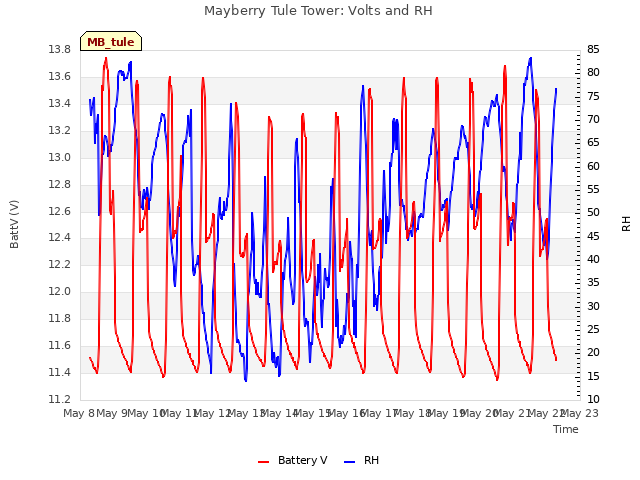Click the 12.6 voltage tick label
The height and width of the screenshot is (480, 640).
tap(60, 211)
